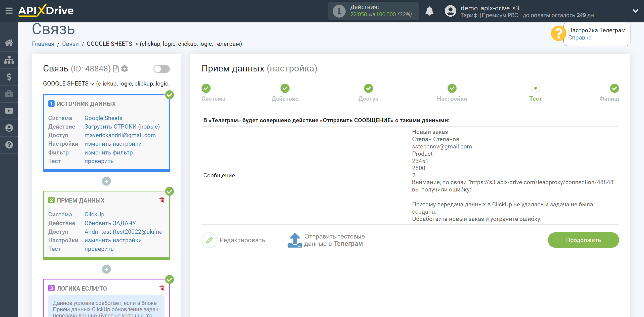Open the notifications bell
This screenshot has height=317, width=644.
(429, 11)
